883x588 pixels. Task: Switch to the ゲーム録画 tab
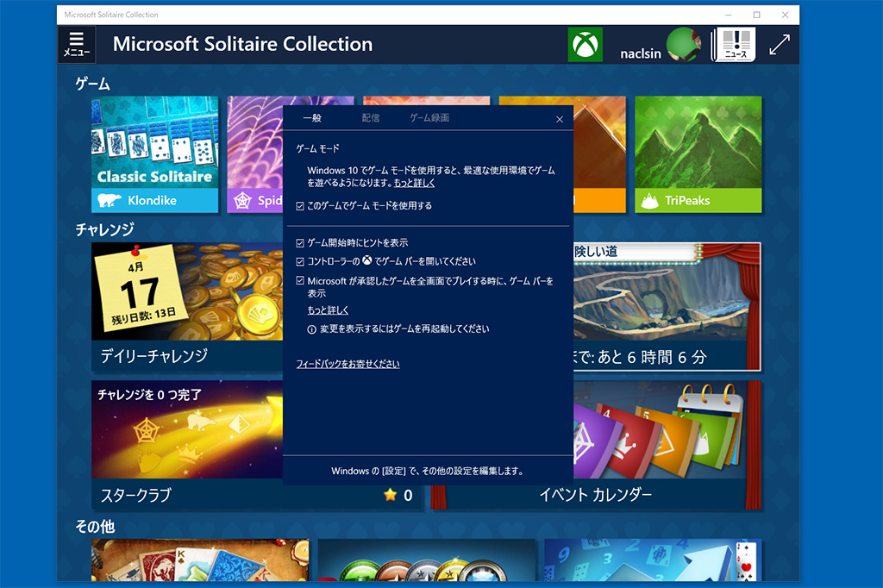click(429, 118)
